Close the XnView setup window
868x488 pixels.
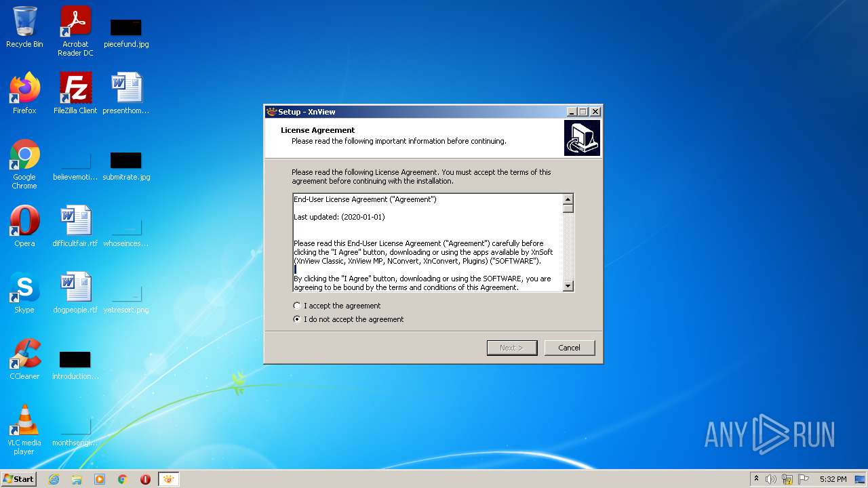(x=595, y=112)
